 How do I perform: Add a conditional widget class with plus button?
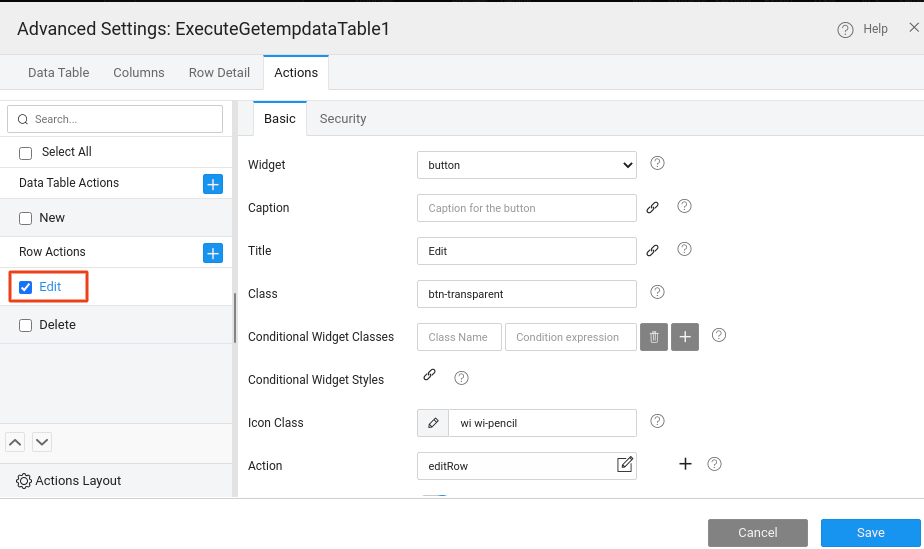coord(685,337)
